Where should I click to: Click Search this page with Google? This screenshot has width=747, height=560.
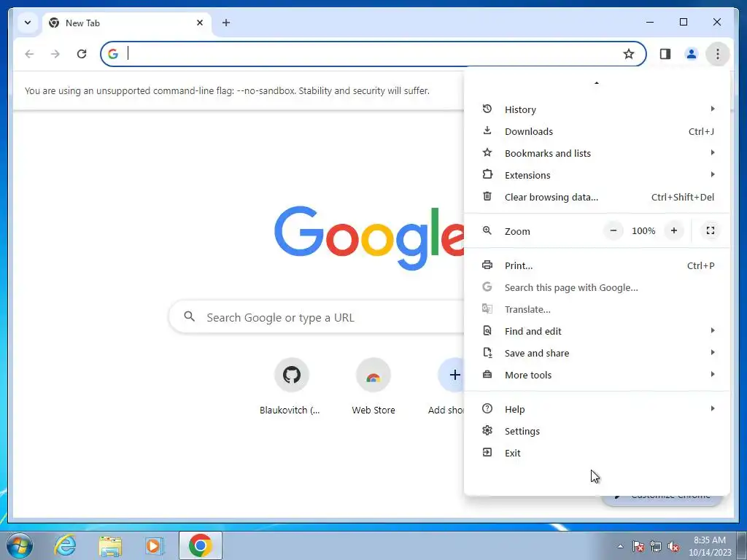pos(597,287)
